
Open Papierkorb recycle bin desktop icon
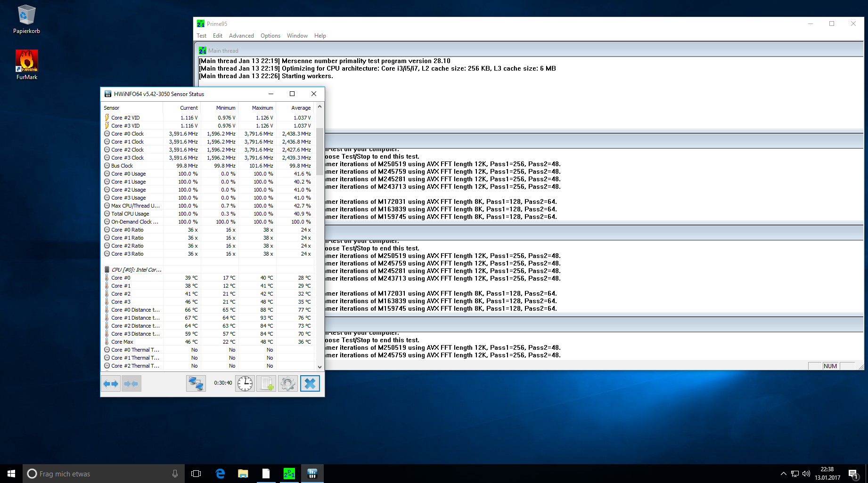[26, 19]
